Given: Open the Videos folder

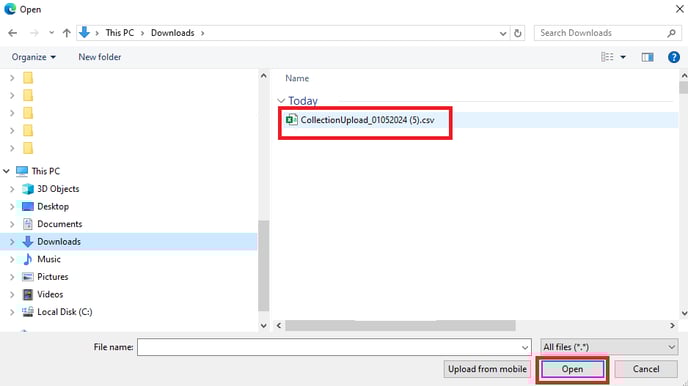Looking at the screenshot, I should (x=50, y=294).
